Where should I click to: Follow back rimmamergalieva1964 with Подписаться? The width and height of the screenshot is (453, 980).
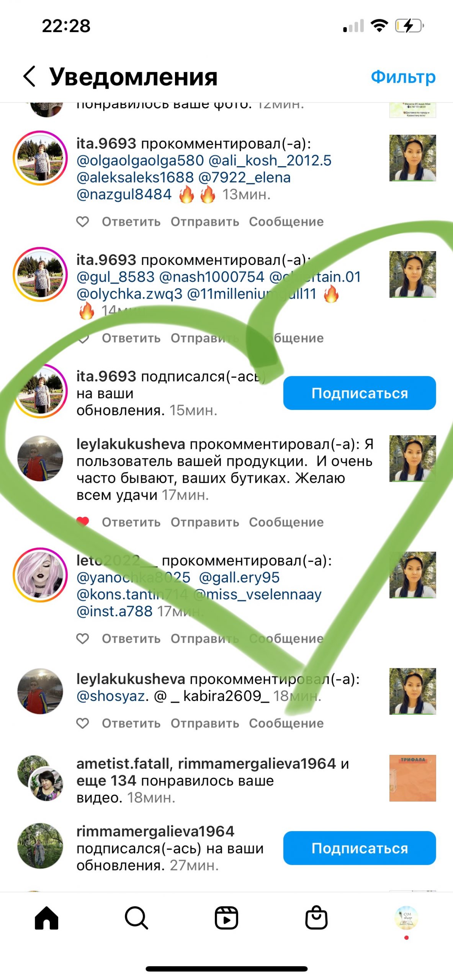[x=360, y=848]
